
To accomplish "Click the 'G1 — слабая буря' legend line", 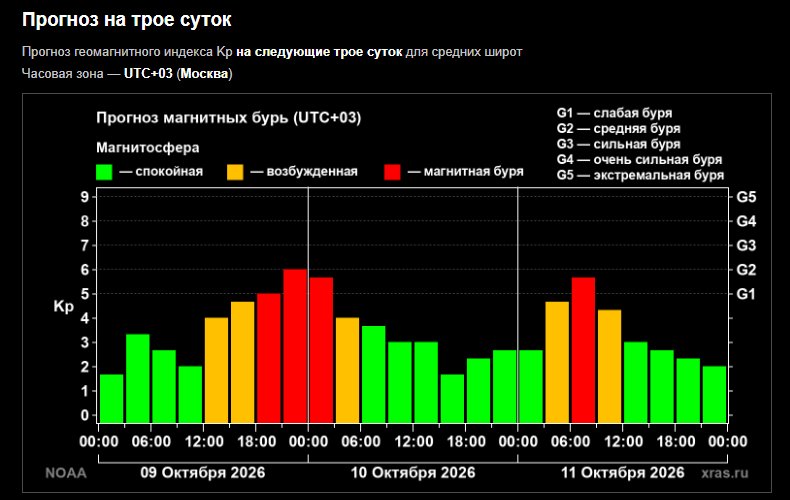I will pyautogui.click(x=614, y=113).
